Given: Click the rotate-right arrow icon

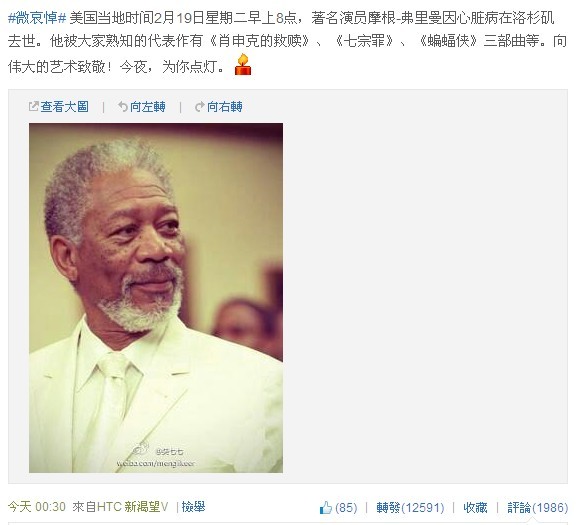Looking at the screenshot, I should point(200,107).
